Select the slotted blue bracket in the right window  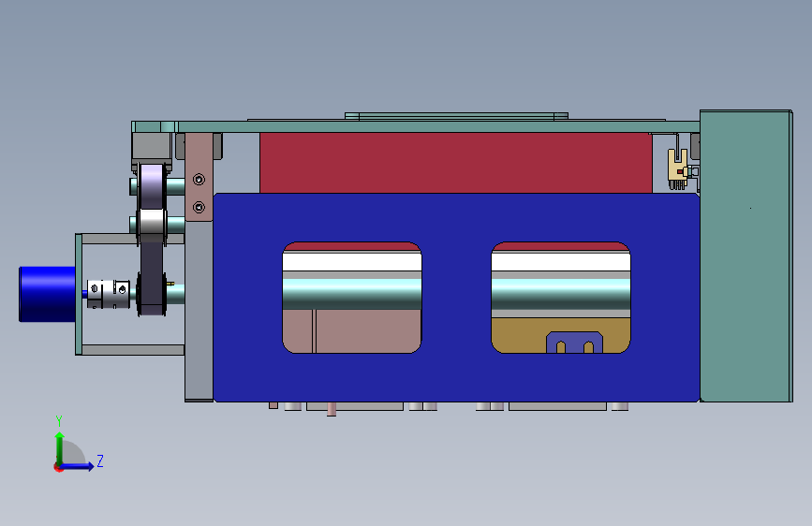[x=575, y=343]
